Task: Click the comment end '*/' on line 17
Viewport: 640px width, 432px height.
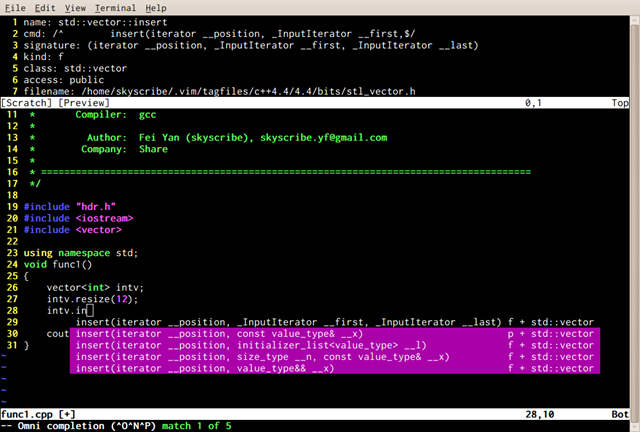Action: 35,184
